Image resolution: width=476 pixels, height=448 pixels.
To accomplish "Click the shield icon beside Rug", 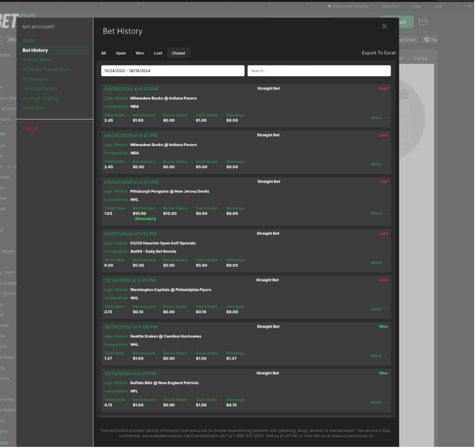I will point(428,40).
